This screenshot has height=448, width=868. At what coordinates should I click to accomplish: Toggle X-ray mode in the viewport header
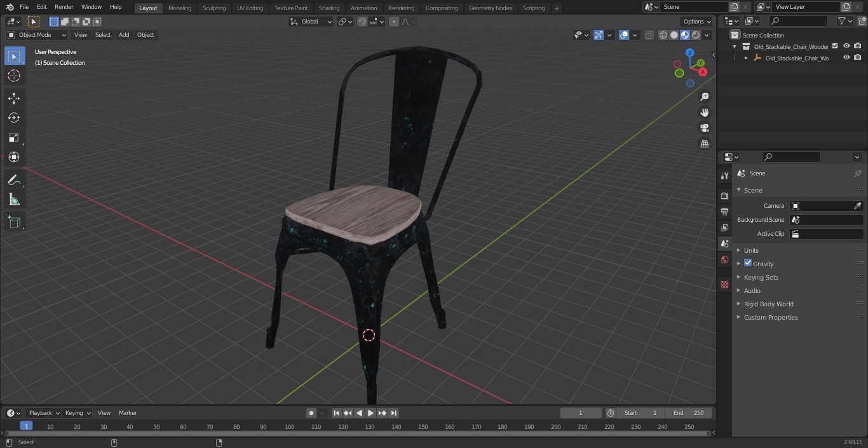[649, 35]
